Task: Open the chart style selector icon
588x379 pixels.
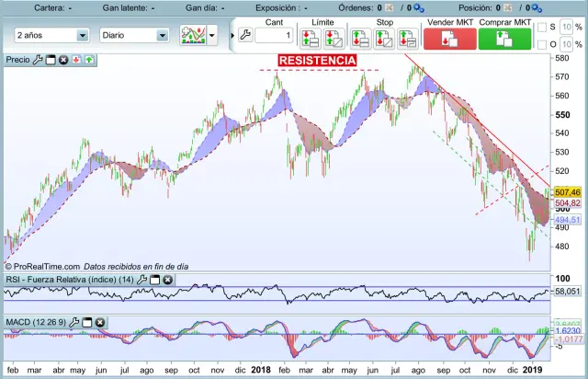Action: point(193,36)
